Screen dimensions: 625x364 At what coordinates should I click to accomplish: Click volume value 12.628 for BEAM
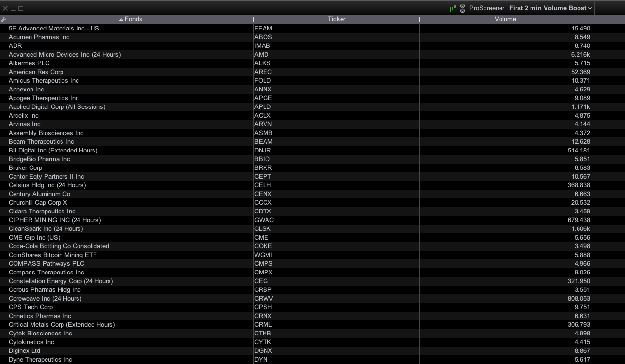(580, 142)
